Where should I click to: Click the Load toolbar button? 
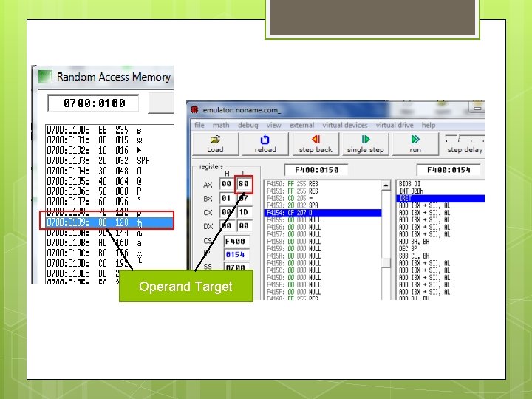pyautogui.click(x=216, y=144)
